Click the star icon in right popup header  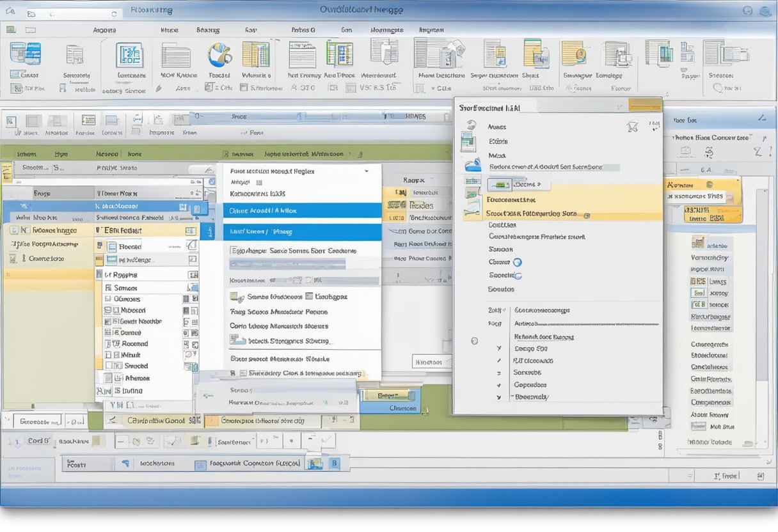(633, 126)
